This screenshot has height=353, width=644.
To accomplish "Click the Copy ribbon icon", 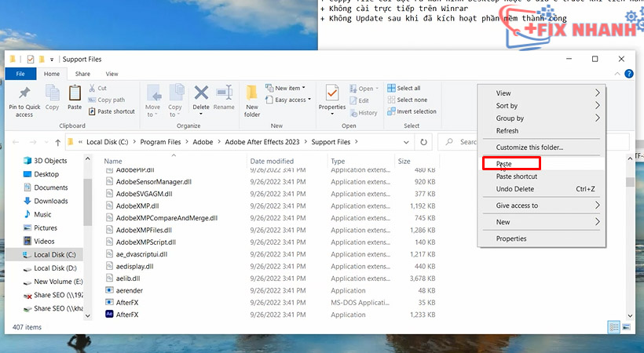I will [52, 93].
